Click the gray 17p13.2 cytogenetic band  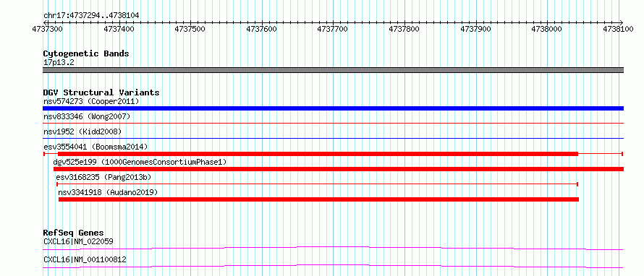[x=333, y=70]
